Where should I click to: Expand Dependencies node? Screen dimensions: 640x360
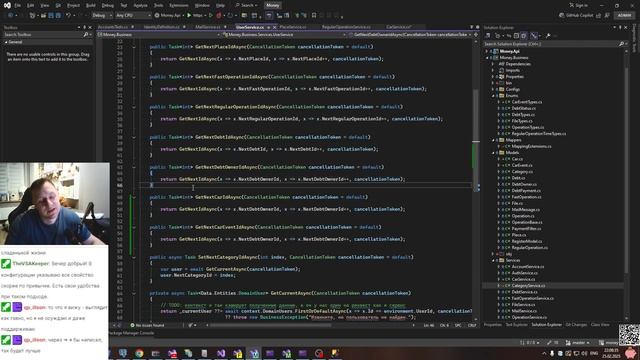[493, 64]
